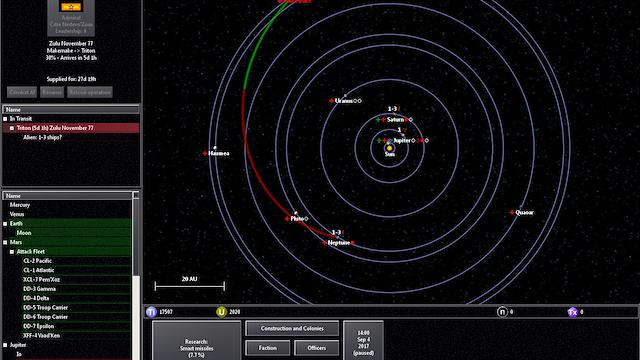Click the 1-3 alien marker near Neptune
Screen dimensions: 640x360
pos(338,232)
